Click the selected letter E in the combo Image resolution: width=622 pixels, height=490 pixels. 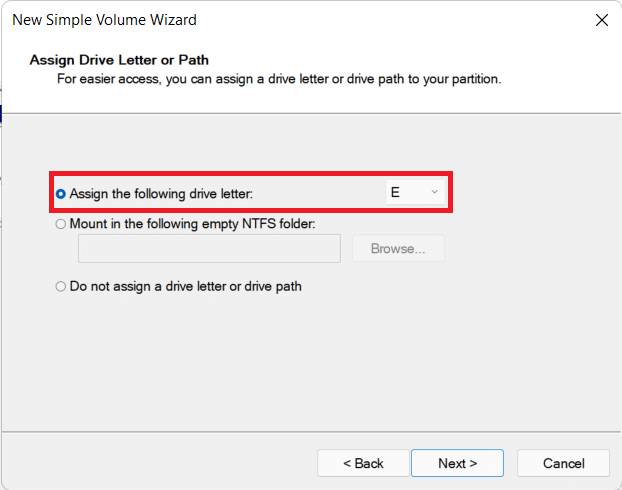396,192
